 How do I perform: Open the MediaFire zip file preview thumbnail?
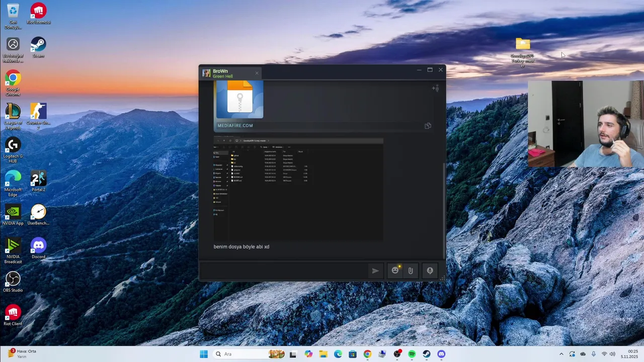click(239, 100)
